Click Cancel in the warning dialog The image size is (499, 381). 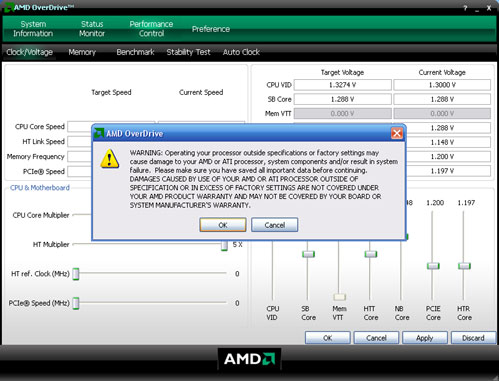(275, 225)
